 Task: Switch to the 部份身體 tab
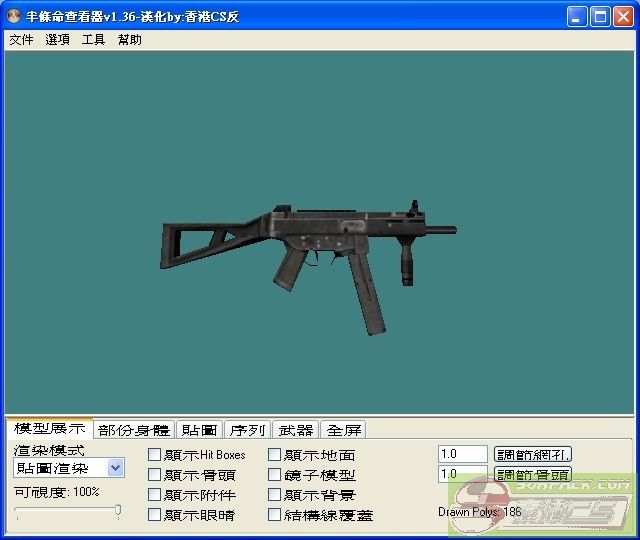[x=134, y=430]
